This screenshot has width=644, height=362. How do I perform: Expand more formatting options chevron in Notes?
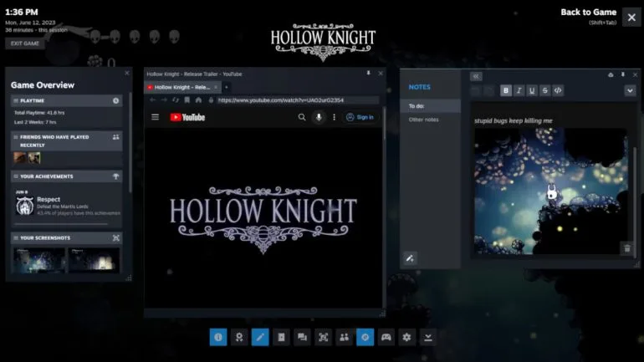tap(630, 90)
